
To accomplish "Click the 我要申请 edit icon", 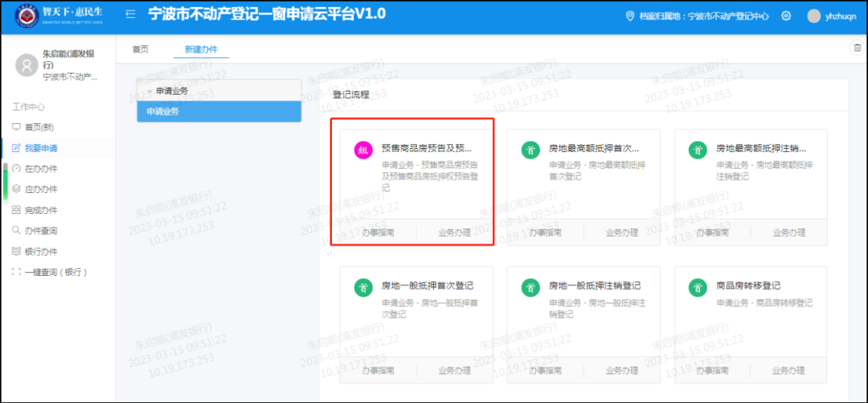I will (x=16, y=148).
